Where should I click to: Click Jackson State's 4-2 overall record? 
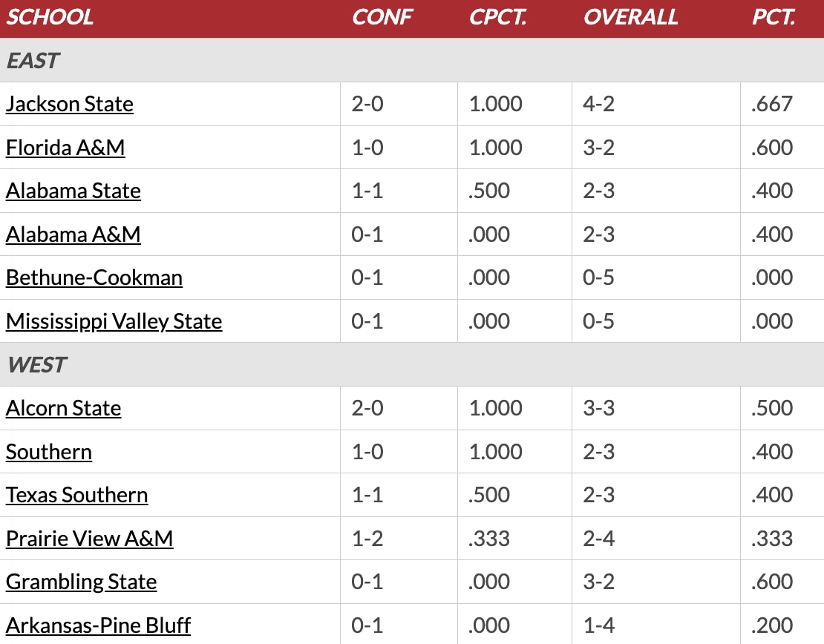click(x=598, y=104)
